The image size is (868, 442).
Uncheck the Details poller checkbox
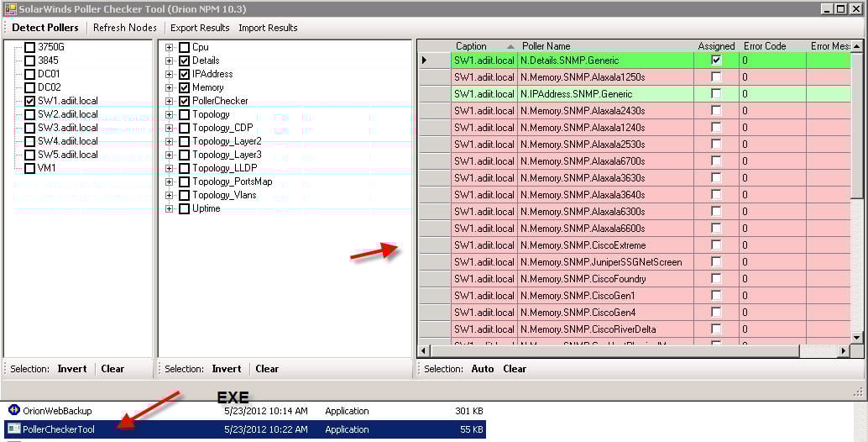[x=185, y=61]
